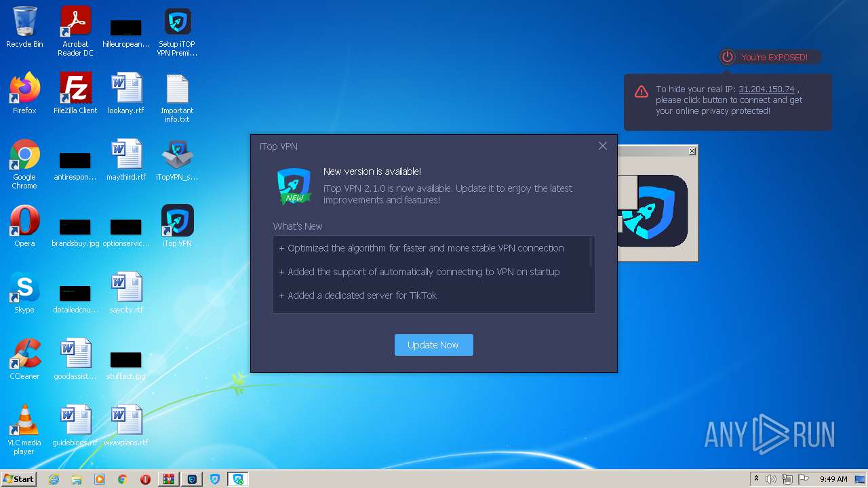This screenshot has height=488, width=868.
Task: Close the iTop VPN update dialog
Action: [x=603, y=146]
